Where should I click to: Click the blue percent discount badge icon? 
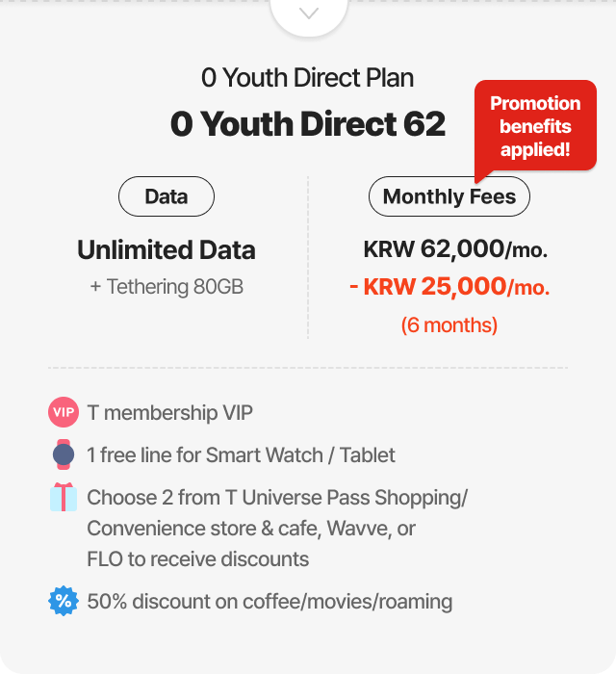pyautogui.click(x=63, y=602)
